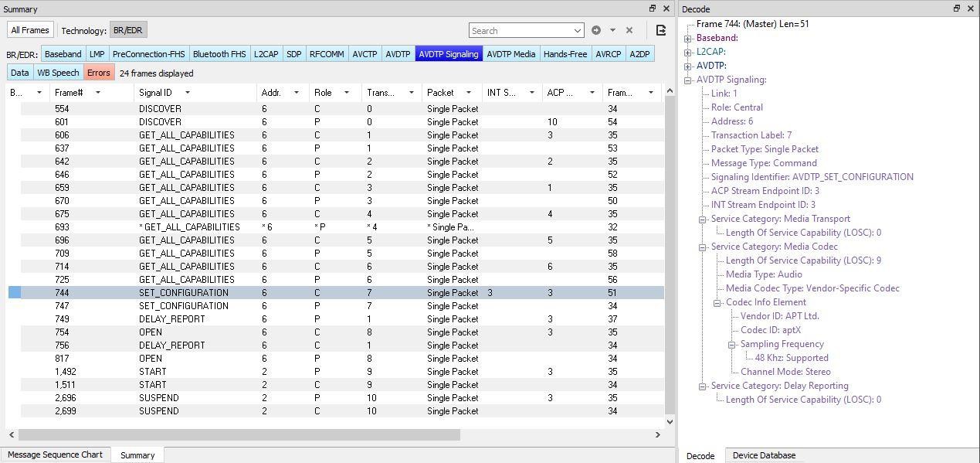Collapse the AVDTP Signaling node
Screen dimensions: 980x463
click(x=688, y=80)
